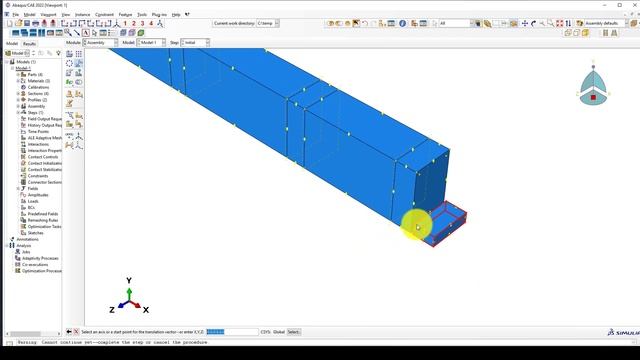640x360 pixels.
Task: Open a model database with the folder icon
Action: (18, 24)
